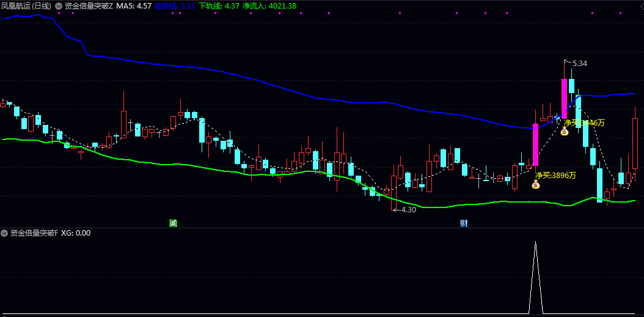The width and height of the screenshot is (644, 317).
Task: Select the 资金倍量突破F indicator name
Action: pos(34,233)
